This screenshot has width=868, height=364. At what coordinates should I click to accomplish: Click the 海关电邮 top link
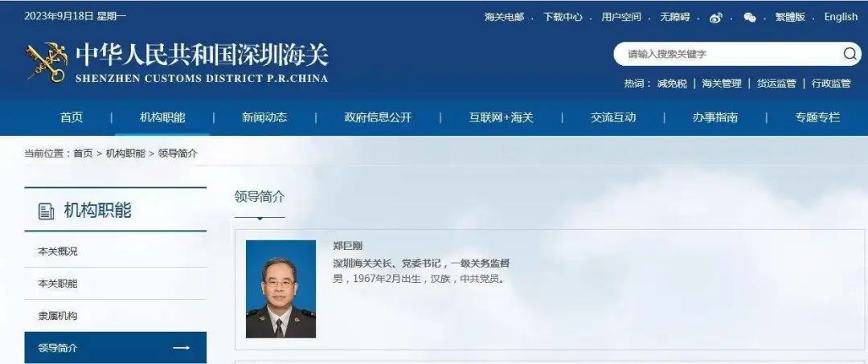click(504, 17)
